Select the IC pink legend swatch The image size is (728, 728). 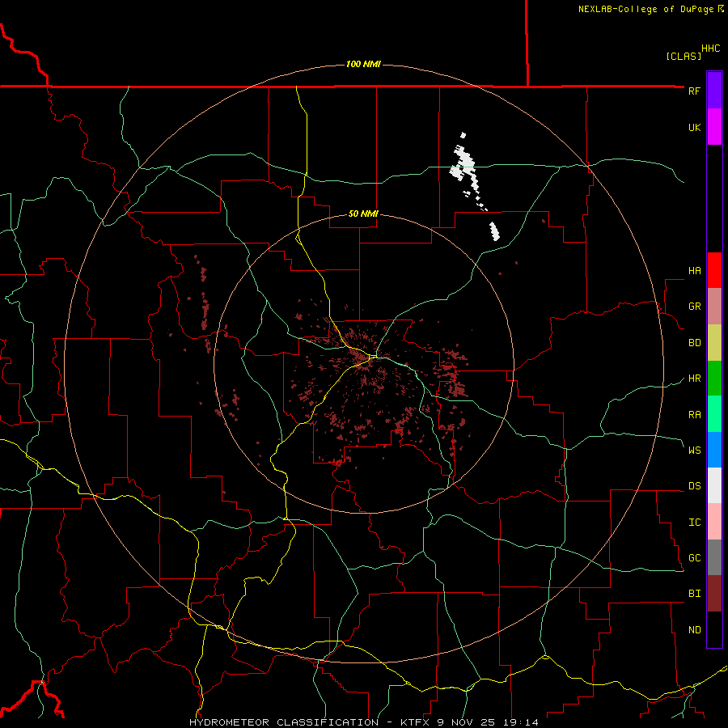[714, 522]
